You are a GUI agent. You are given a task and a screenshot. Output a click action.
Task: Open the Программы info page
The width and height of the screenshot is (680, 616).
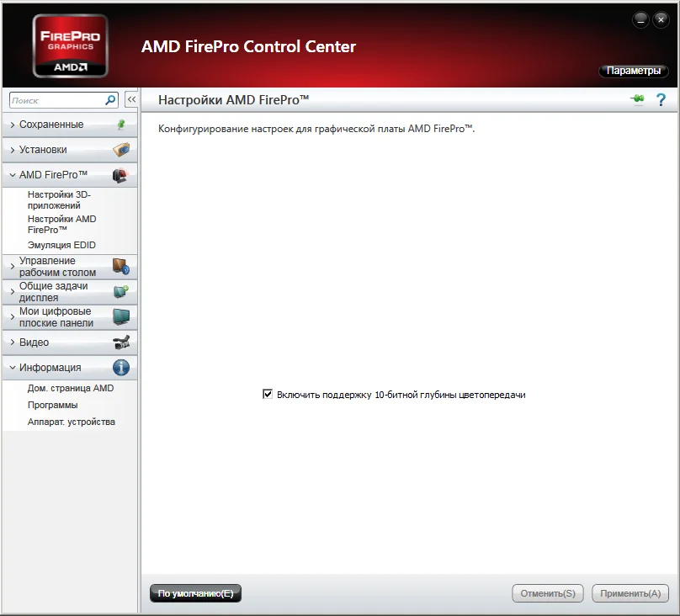point(52,405)
